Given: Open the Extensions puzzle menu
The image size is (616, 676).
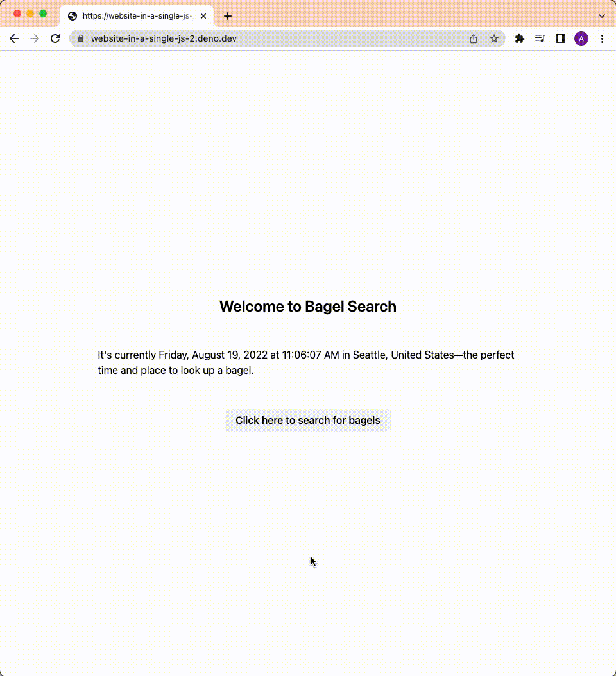Looking at the screenshot, I should coord(520,38).
